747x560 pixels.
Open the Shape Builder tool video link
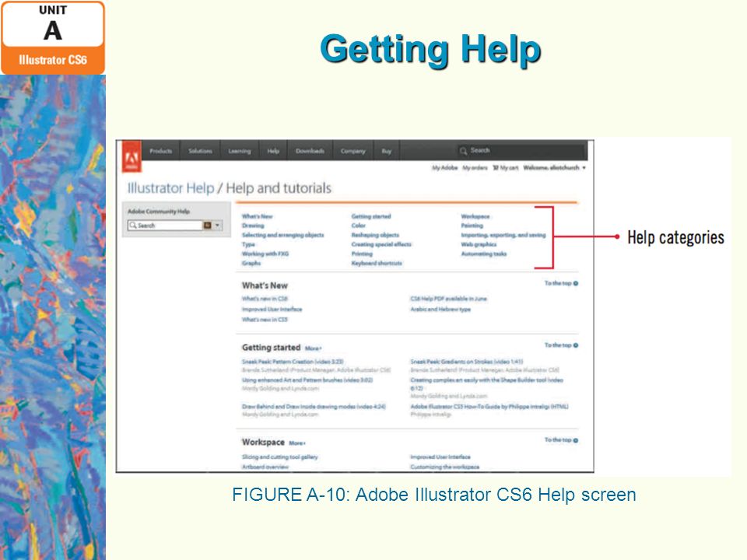point(486,383)
